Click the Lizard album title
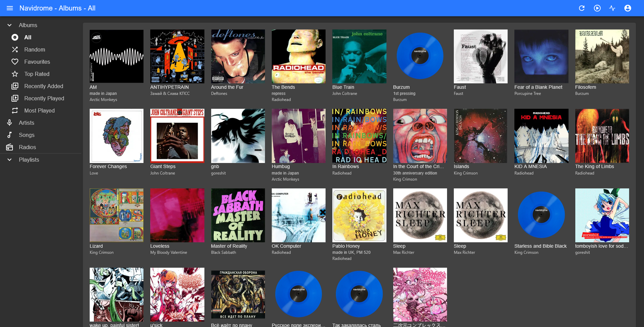The image size is (644, 327). (96, 246)
